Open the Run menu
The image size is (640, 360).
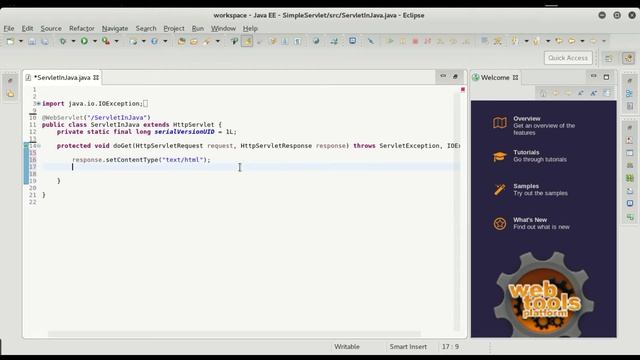198,29
